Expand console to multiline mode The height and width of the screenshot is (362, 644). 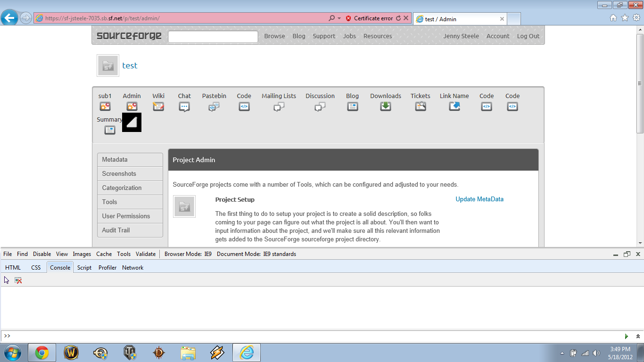638,336
